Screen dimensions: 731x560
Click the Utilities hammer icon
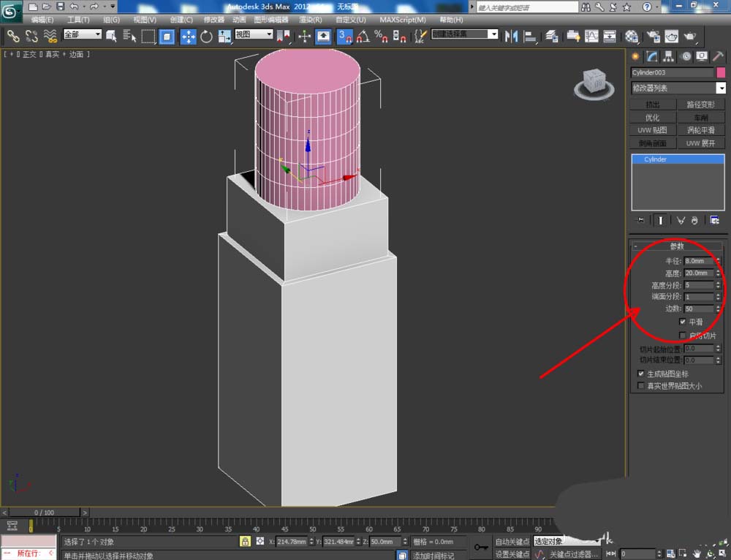tap(719, 57)
